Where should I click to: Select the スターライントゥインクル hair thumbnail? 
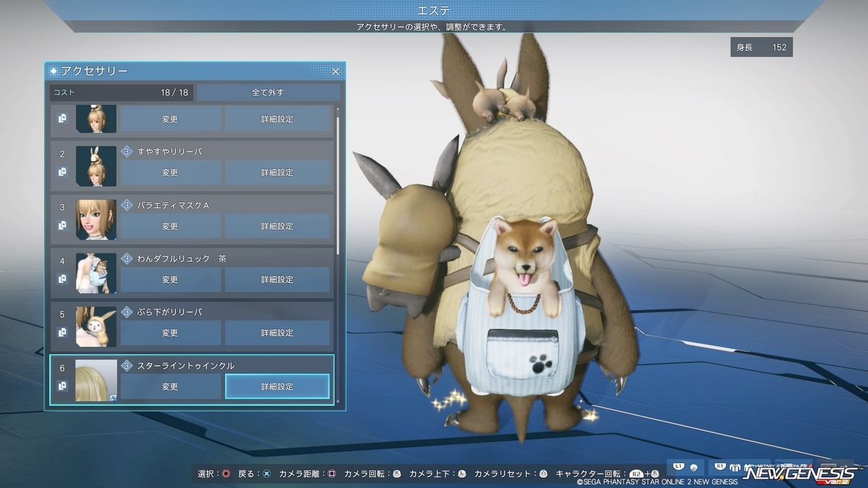pyautogui.click(x=96, y=380)
